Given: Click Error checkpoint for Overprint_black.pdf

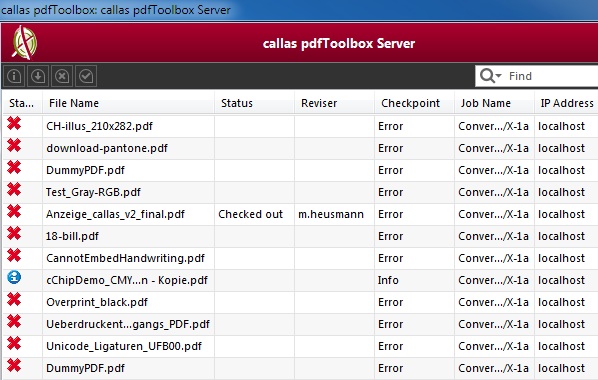Looking at the screenshot, I should [x=391, y=302].
